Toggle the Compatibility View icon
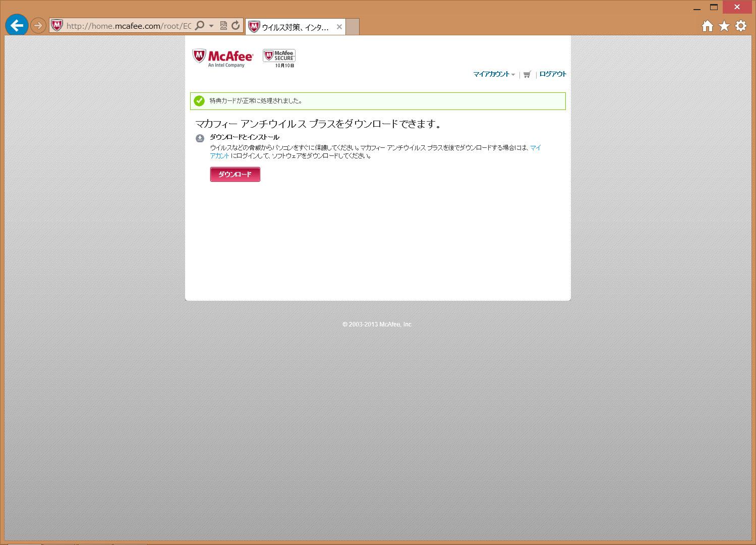756x545 pixels. (x=223, y=26)
